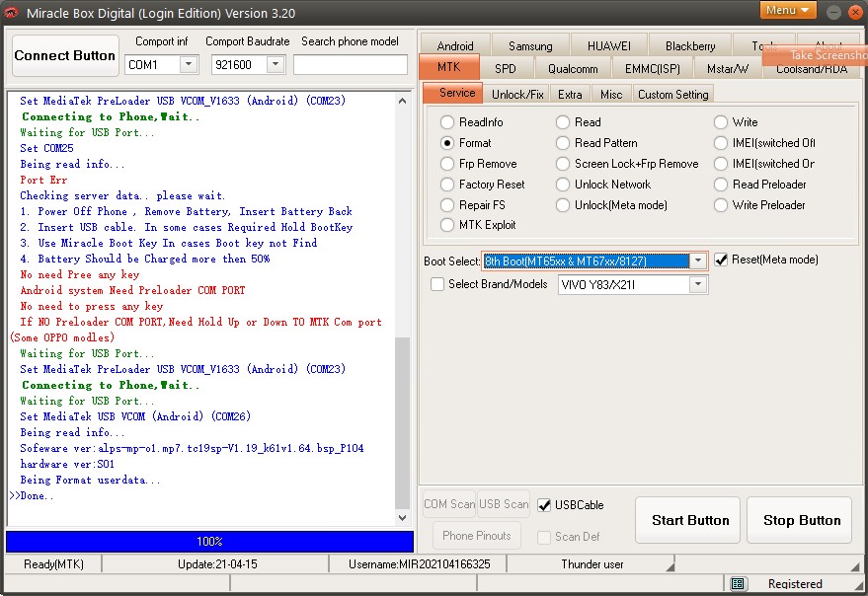Click the Take Screenshot overlay button

point(816,54)
